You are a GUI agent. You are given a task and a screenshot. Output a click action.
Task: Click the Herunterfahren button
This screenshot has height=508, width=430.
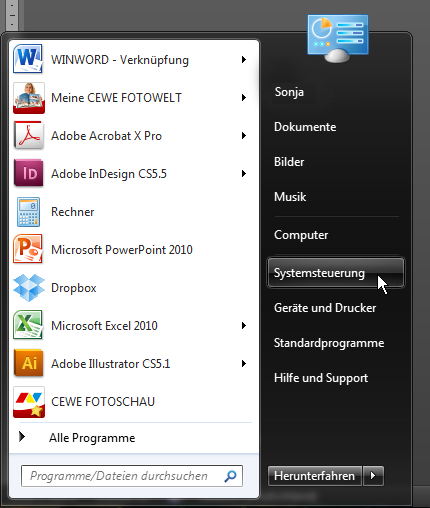[x=314, y=476]
